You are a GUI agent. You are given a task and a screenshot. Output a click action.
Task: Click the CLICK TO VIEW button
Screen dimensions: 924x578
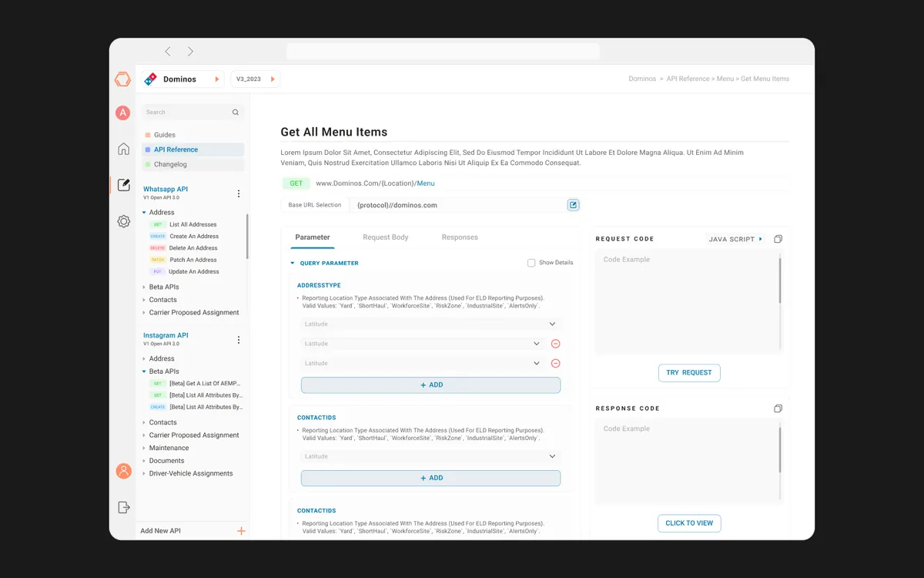pyautogui.click(x=689, y=523)
